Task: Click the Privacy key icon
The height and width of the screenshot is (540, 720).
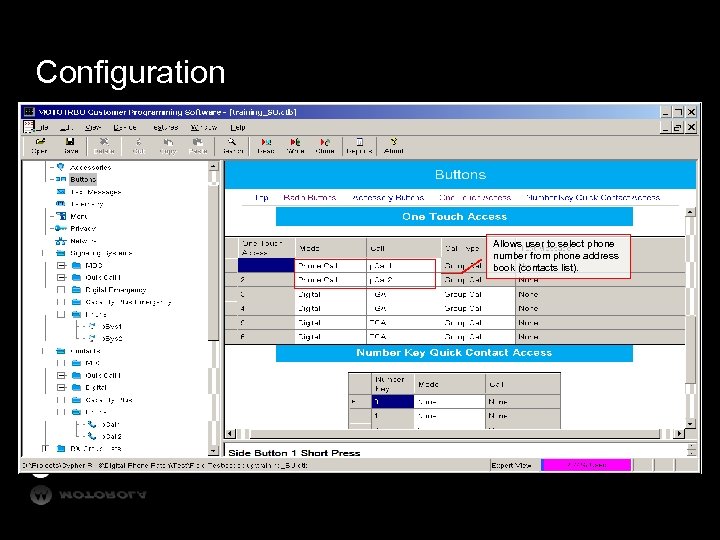Action: 61,228
